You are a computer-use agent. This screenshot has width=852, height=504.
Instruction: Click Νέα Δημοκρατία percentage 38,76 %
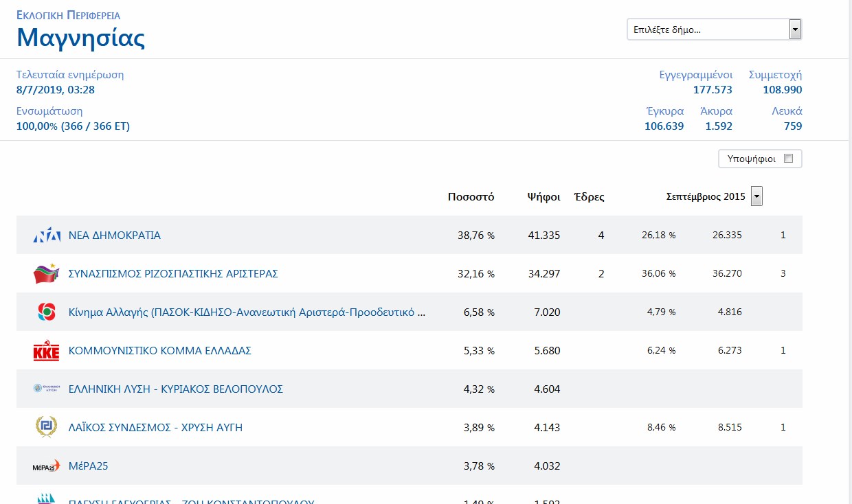pyautogui.click(x=476, y=236)
